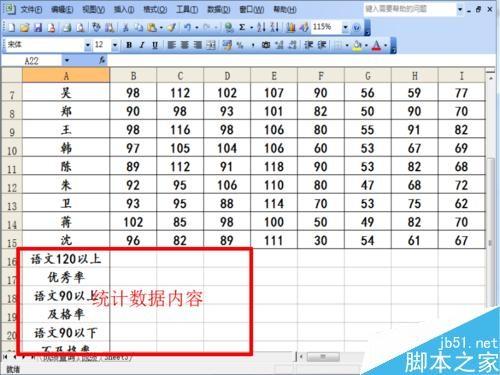Open the Chart Wizard
The width and height of the screenshot is (500, 375).
click(x=291, y=27)
